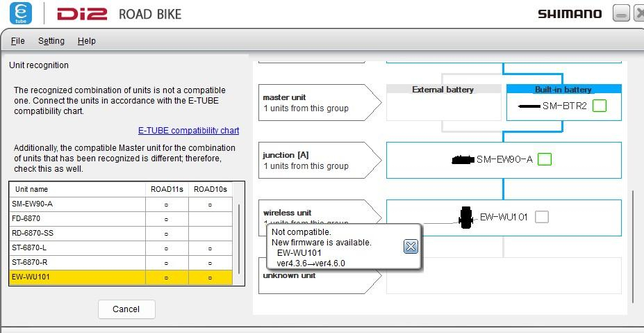Click the Shimano brand logo

(569, 14)
